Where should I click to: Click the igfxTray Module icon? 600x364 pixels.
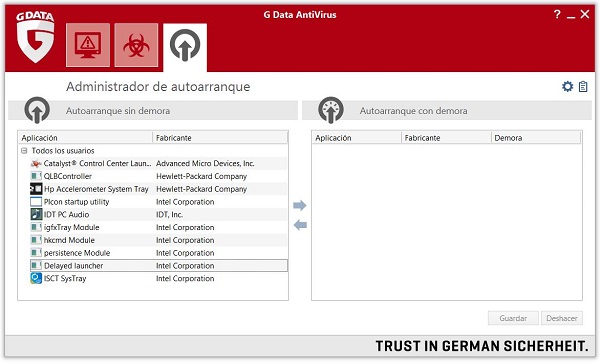click(36, 227)
